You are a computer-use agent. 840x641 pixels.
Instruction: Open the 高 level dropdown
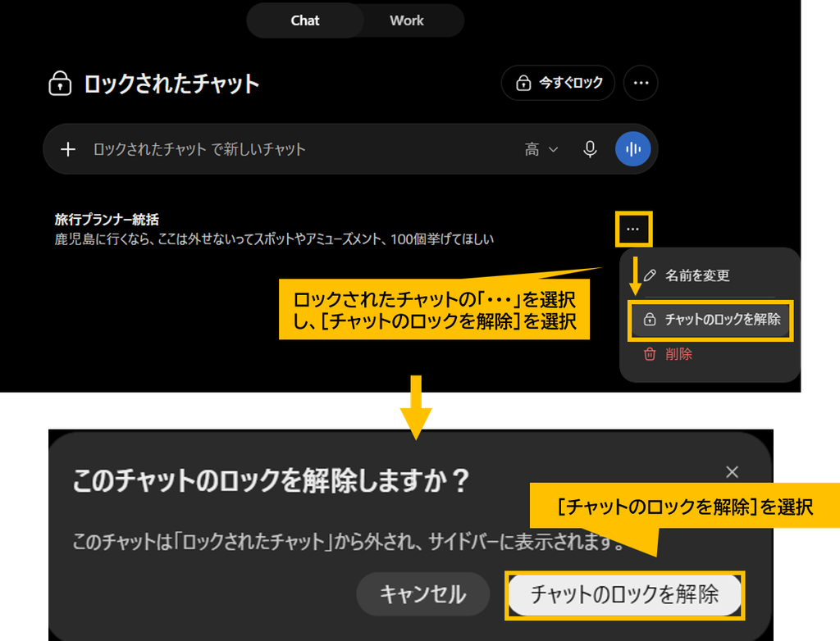click(x=541, y=149)
